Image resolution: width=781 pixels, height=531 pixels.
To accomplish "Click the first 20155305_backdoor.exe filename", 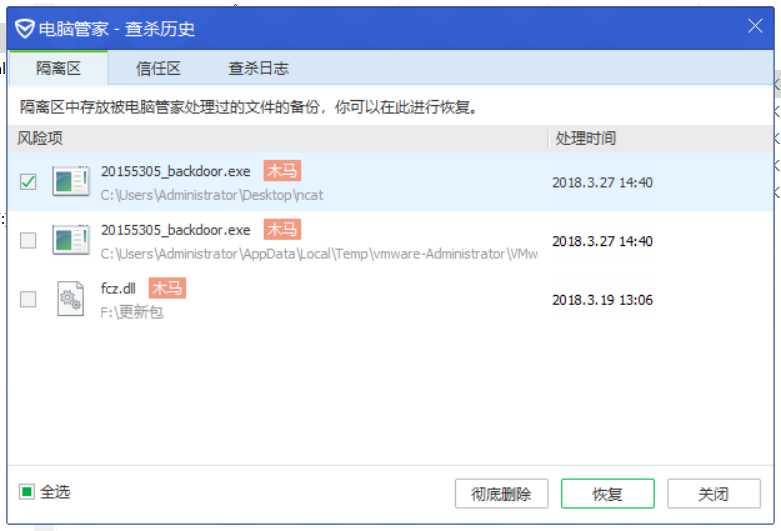I will click(x=175, y=171).
